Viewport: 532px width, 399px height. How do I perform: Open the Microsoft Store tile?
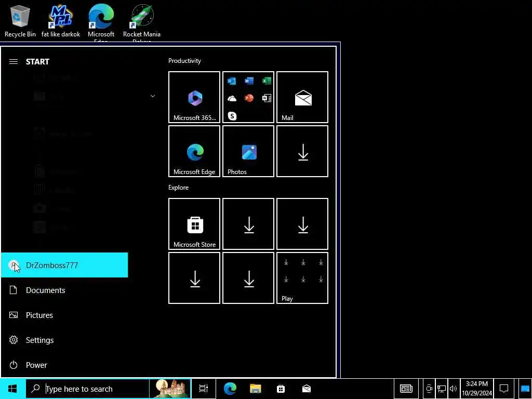[194, 224]
